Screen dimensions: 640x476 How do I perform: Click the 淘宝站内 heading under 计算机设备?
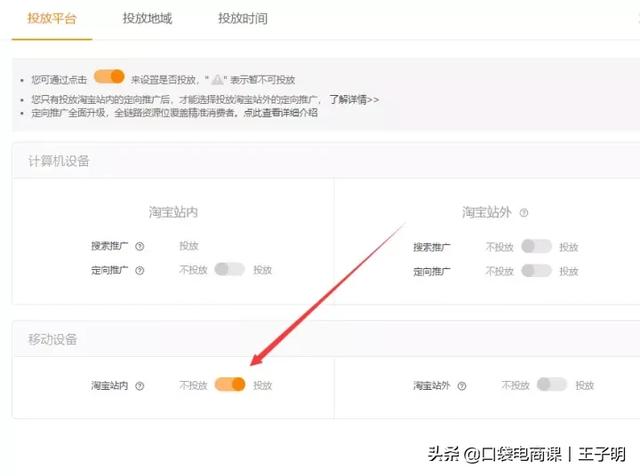click(x=173, y=212)
